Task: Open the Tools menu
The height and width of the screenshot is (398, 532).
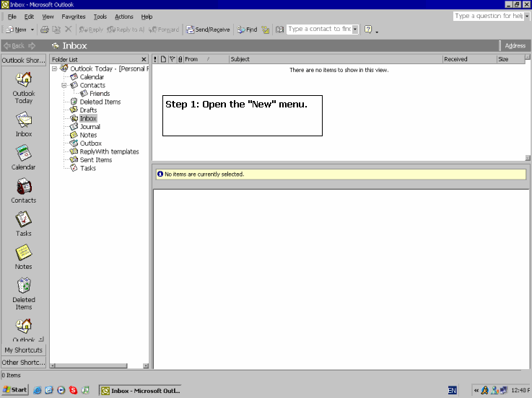Action: tap(100, 17)
